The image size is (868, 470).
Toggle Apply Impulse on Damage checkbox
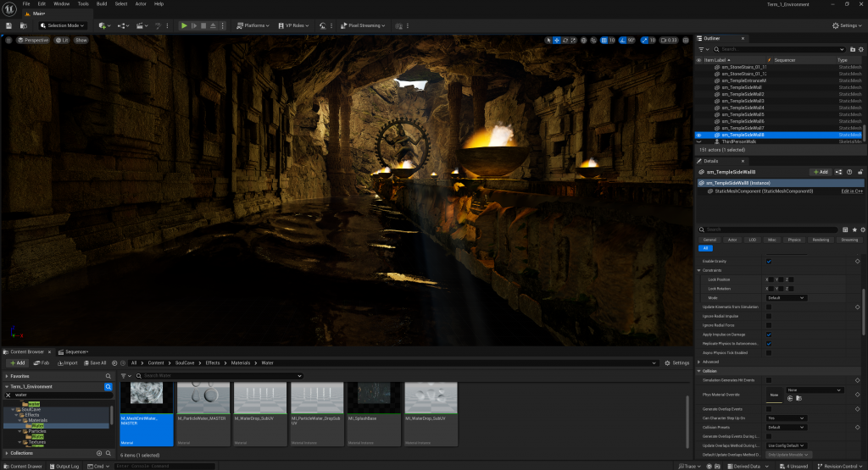tap(768, 335)
